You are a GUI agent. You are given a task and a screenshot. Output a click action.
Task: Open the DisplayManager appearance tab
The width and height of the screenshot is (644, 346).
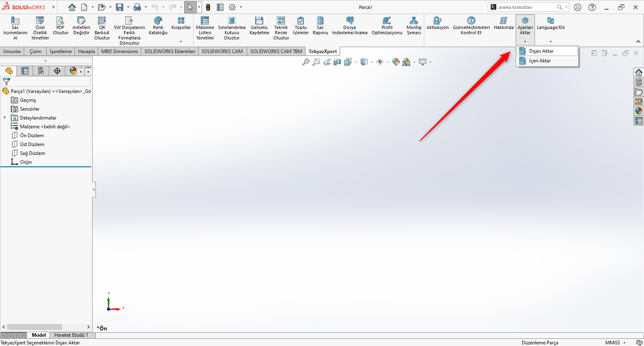point(73,71)
